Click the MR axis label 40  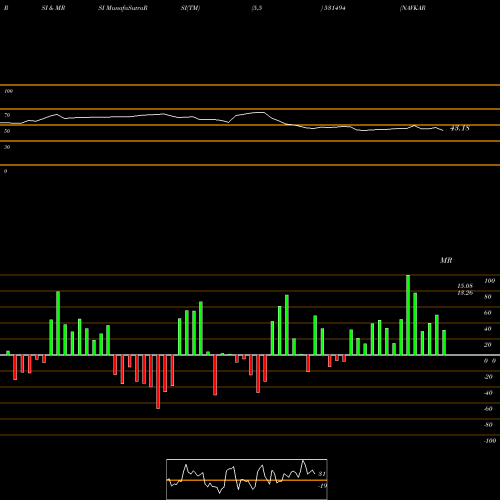click(488, 329)
